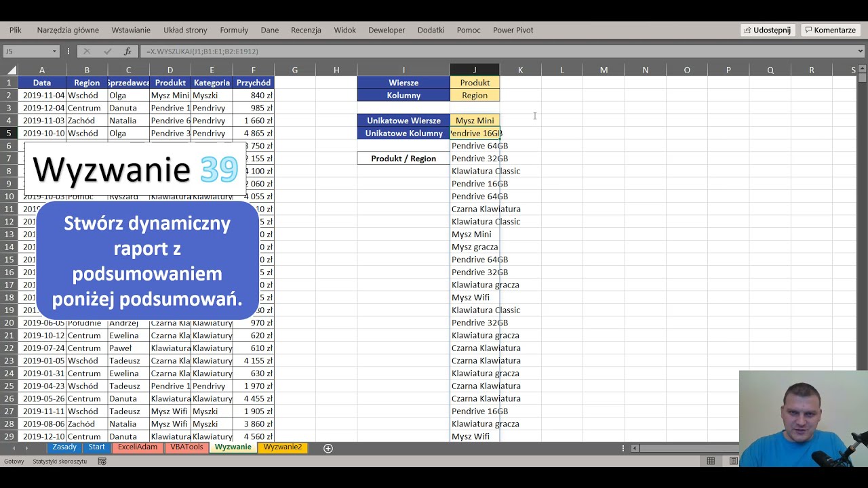This screenshot has height=488, width=868.
Task: Open the Deweloper tab
Action: [387, 30]
